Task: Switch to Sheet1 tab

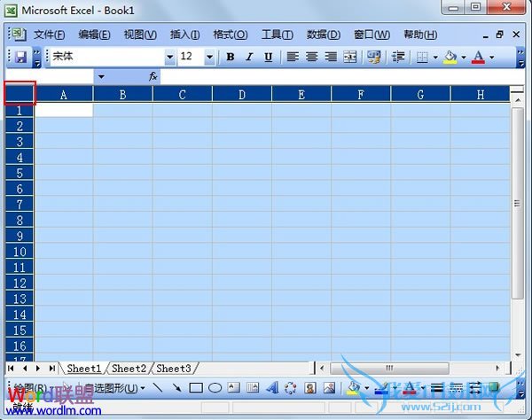Action: pos(84,368)
